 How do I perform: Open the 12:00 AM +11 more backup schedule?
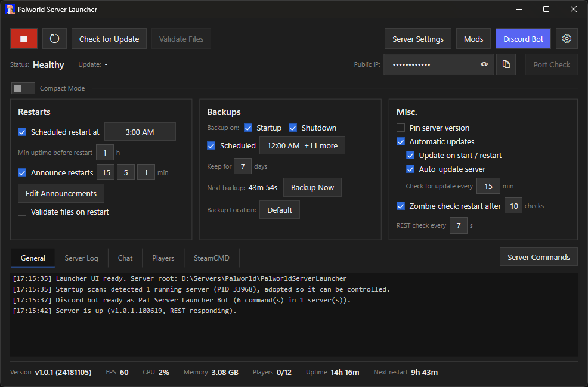[302, 145]
